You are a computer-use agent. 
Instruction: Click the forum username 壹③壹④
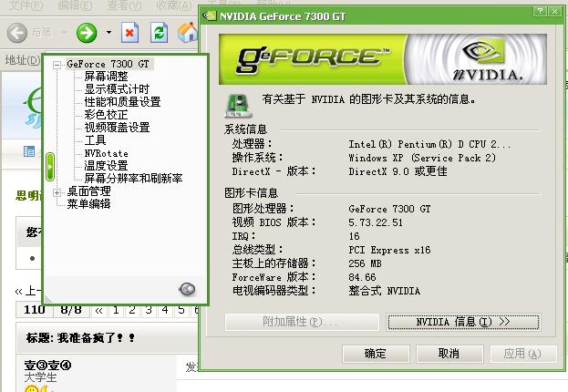click(47, 365)
